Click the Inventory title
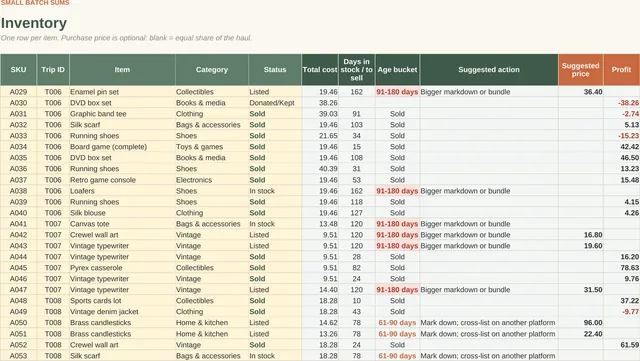The height and width of the screenshot is (361, 640). pyautogui.click(x=34, y=23)
